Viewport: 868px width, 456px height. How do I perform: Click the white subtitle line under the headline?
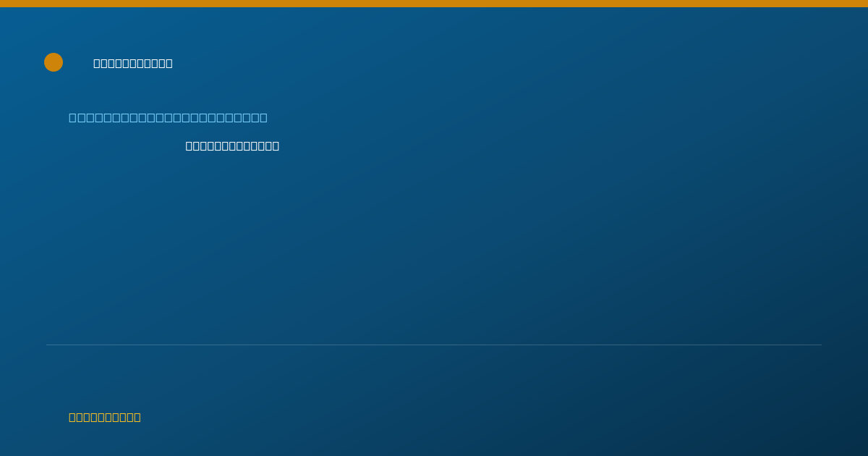click(232, 145)
